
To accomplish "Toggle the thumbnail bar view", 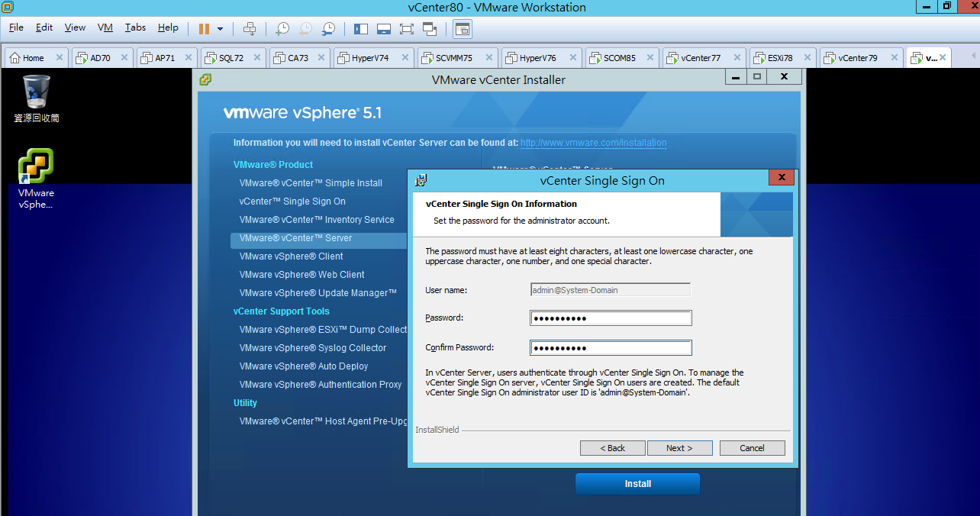I will point(384,29).
